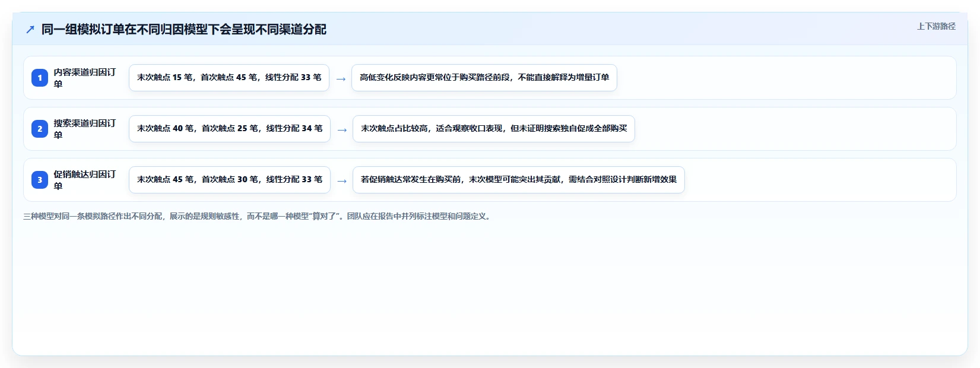Click the box 若促销触达常发生在购买前
The width and height of the screenshot is (980, 368).
(x=519, y=180)
